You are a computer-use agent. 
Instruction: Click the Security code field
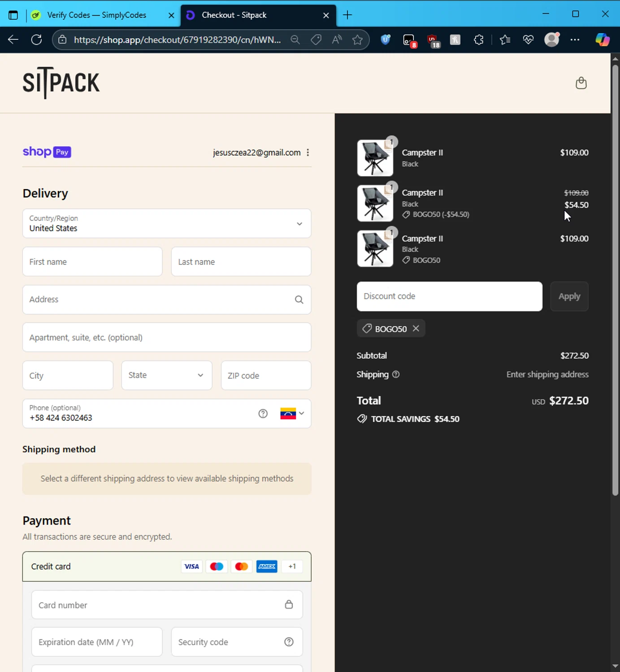click(237, 642)
